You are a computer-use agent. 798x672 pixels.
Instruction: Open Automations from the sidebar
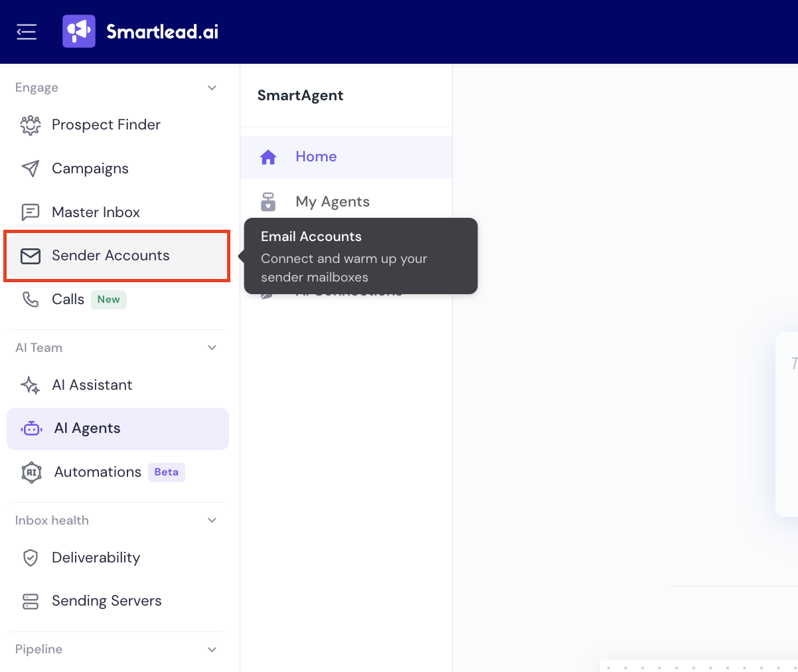click(x=118, y=472)
